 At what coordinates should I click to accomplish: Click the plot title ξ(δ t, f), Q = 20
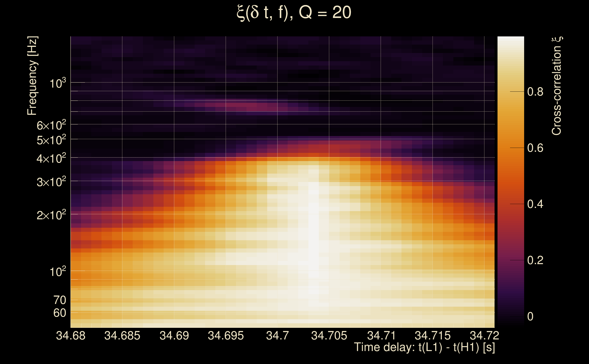(x=294, y=13)
